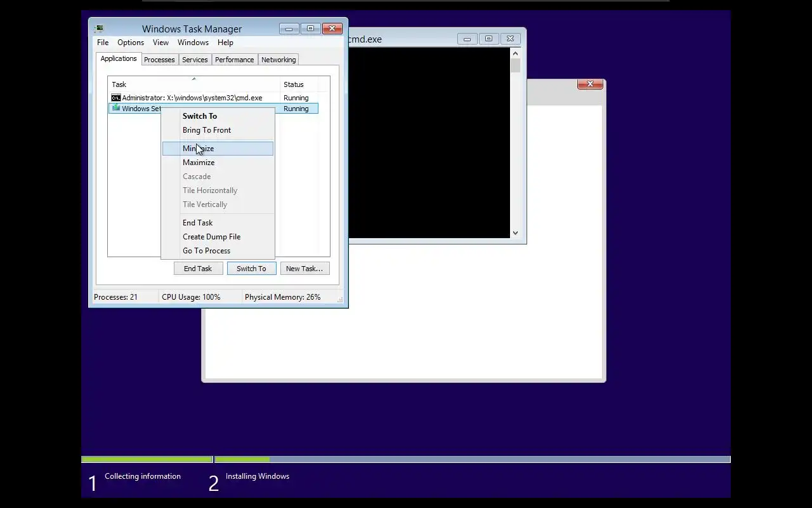Close the Windows Setup dialog with X
Screen dimensions: 812x508
click(x=590, y=84)
